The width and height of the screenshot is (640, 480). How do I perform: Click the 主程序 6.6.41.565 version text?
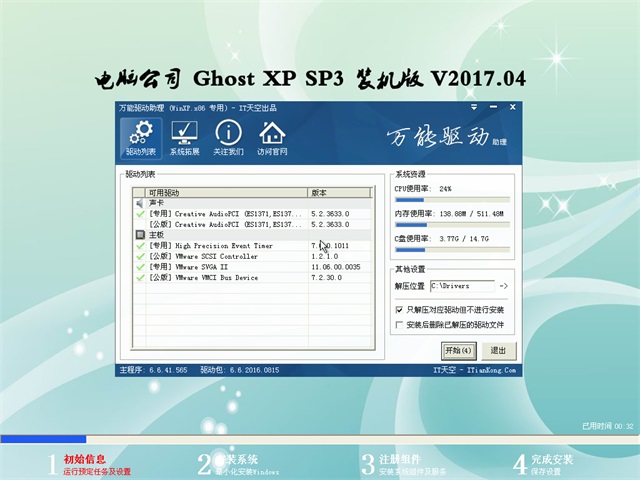click(x=153, y=370)
